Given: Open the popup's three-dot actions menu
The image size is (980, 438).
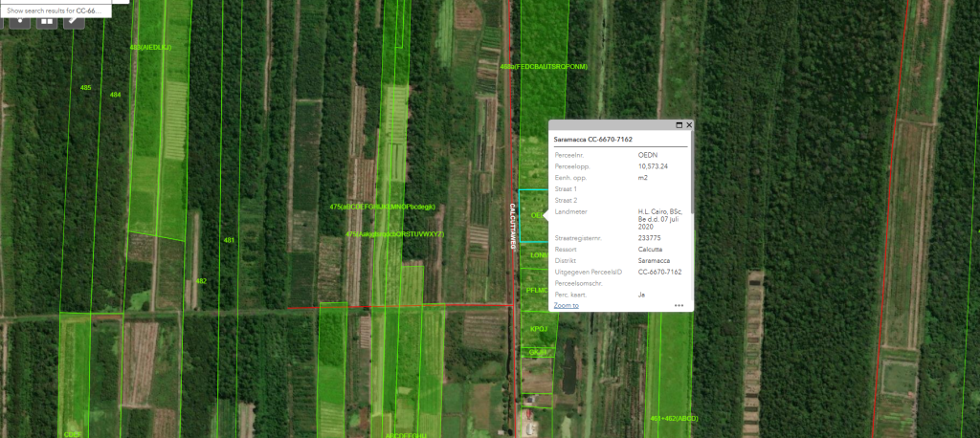Looking at the screenshot, I should [679, 305].
